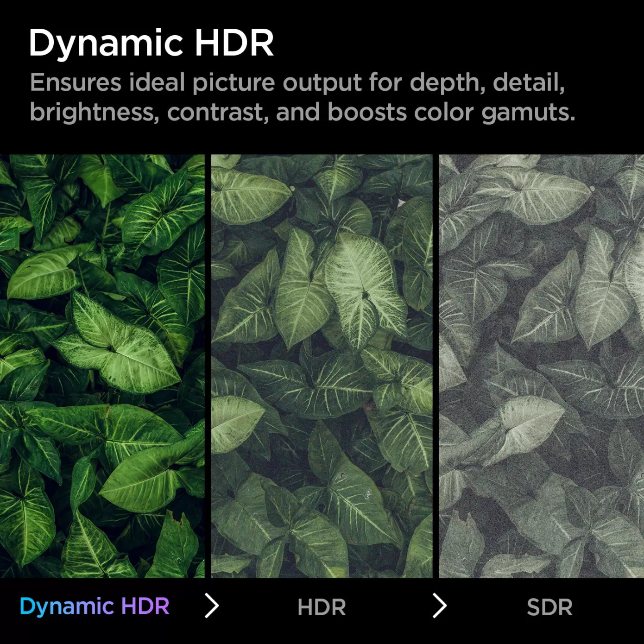The image size is (644, 644).
Task: Click the chevron arrow between HDR and SDR
Action: [x=440, y=606]
